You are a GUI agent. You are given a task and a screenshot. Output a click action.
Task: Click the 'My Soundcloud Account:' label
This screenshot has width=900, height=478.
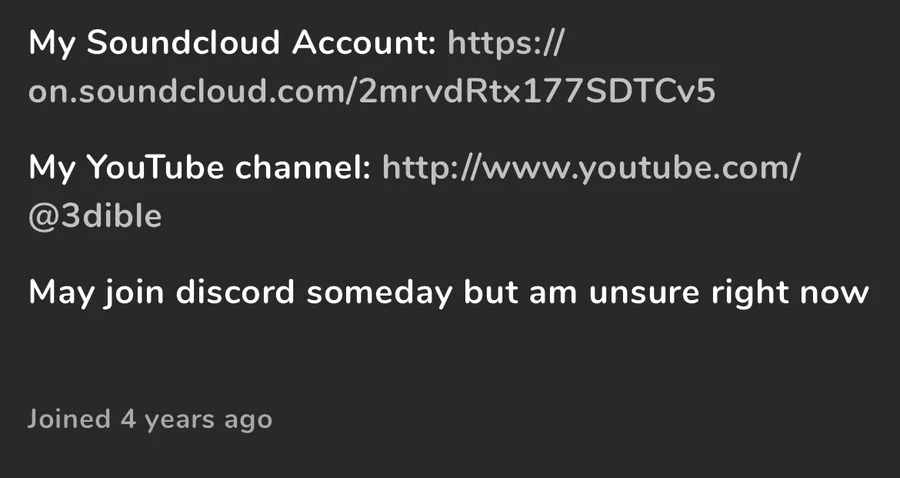point(232,43)
